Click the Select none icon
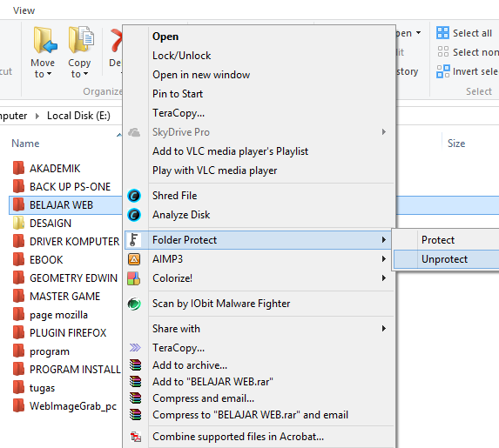This screenshot has width=499, height=448. pyautogui.click(x=442, y=52)
